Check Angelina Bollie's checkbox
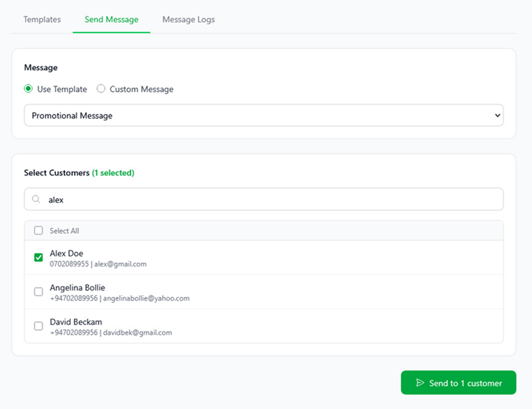Screen dimensions: 532x409 coord(38,292)
